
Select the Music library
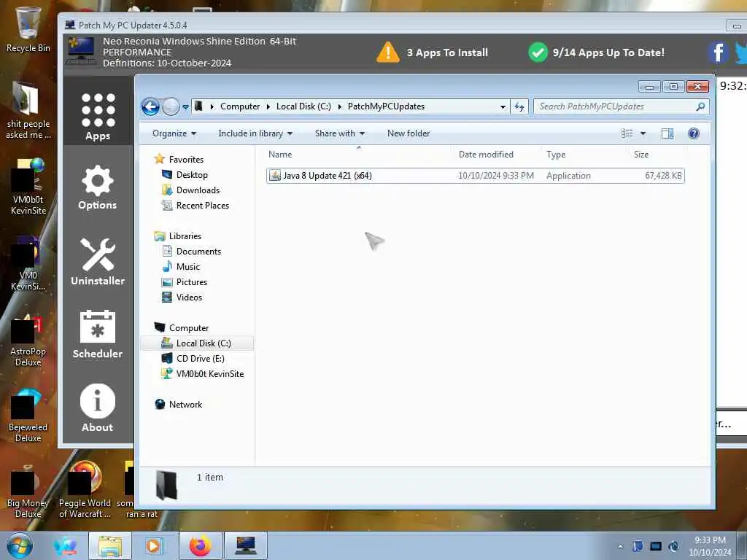pos(181,267)
